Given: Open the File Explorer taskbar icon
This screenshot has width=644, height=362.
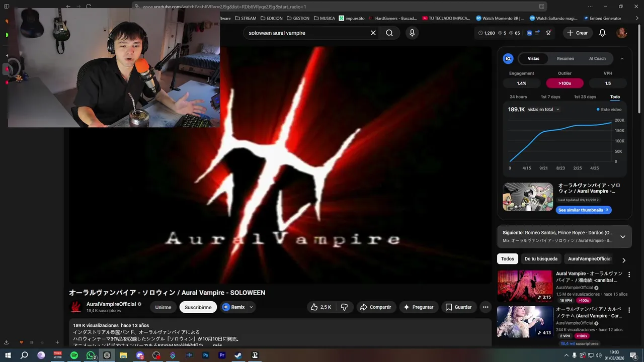Looking at the screenshot, I should [123, 355].
